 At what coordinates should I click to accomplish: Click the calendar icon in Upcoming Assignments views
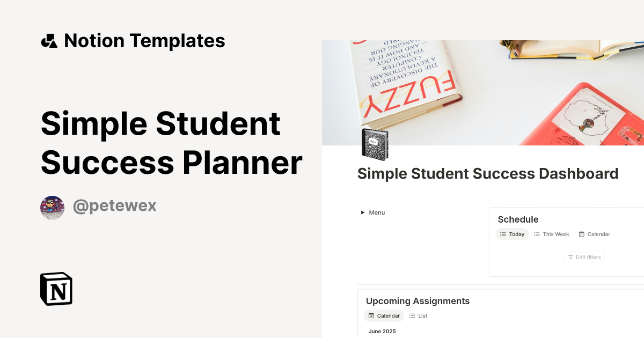[371, 315]
